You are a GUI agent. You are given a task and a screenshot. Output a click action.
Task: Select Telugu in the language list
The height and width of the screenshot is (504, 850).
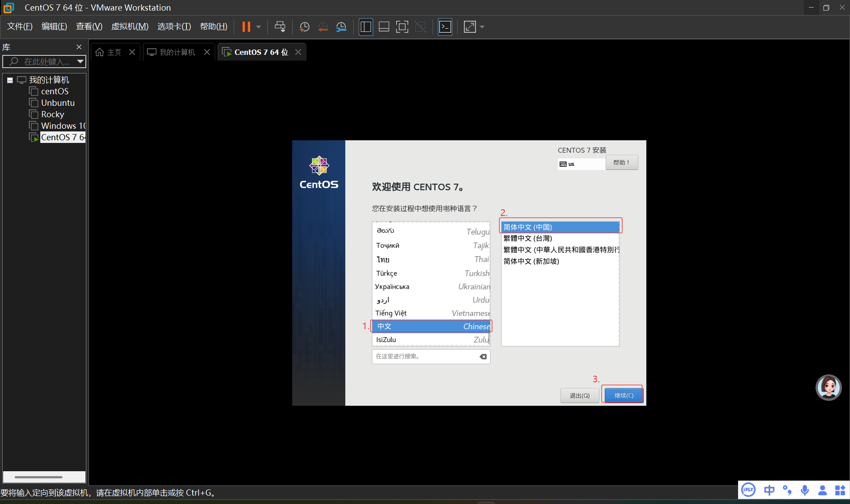click(x=432, y=231)
